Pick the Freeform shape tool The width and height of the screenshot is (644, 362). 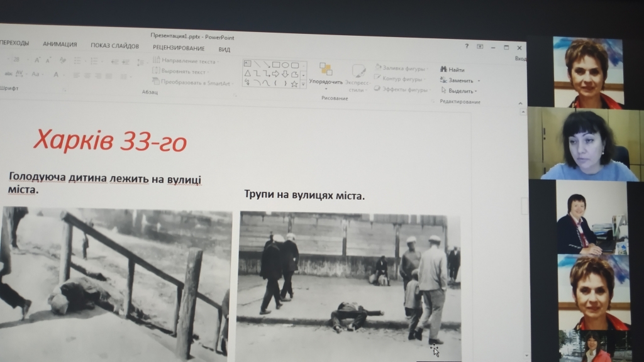tap(294, 75)
